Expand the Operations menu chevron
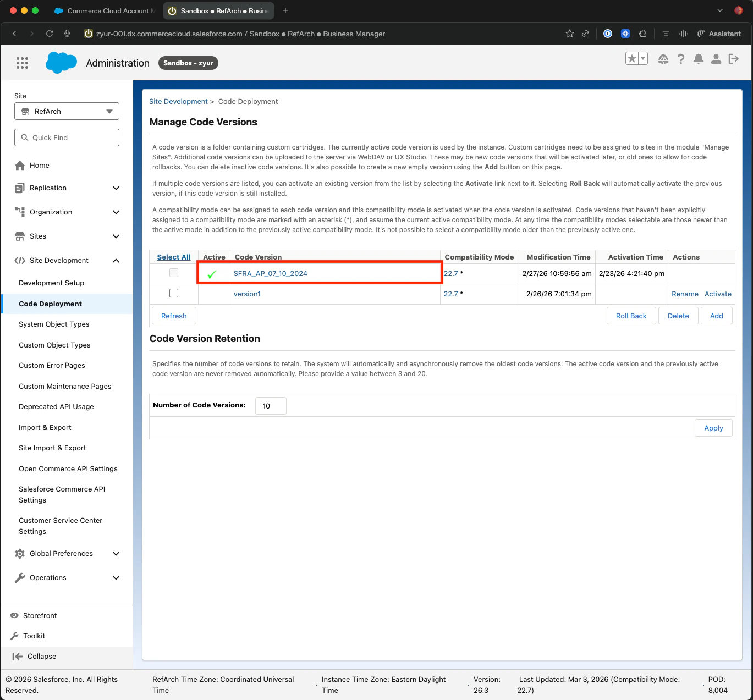Viewport: 753px width, 700px height. click(x=116, y=578)
